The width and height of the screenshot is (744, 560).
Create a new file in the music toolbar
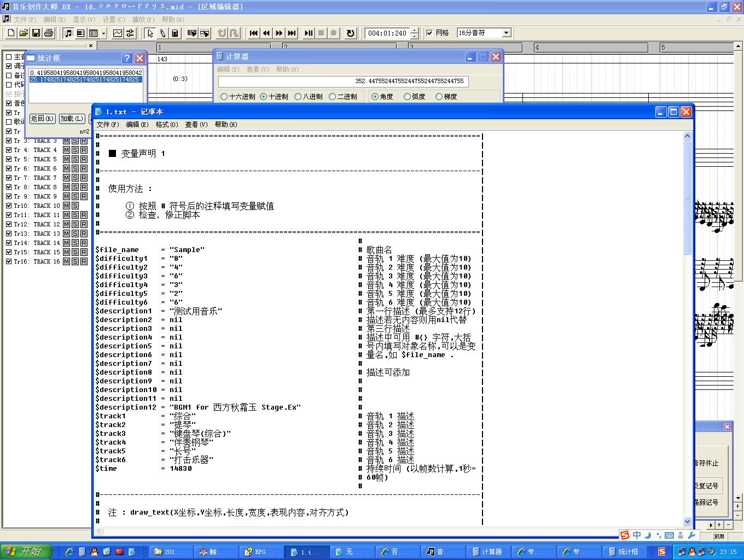coord(11,33)
